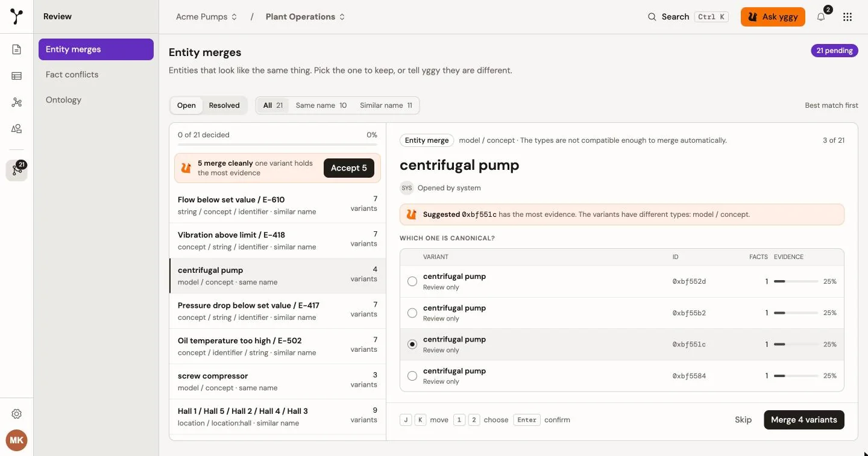Click the evidence bar for 0xbf552d
The image size is (868, 456).
click(796, 281)
